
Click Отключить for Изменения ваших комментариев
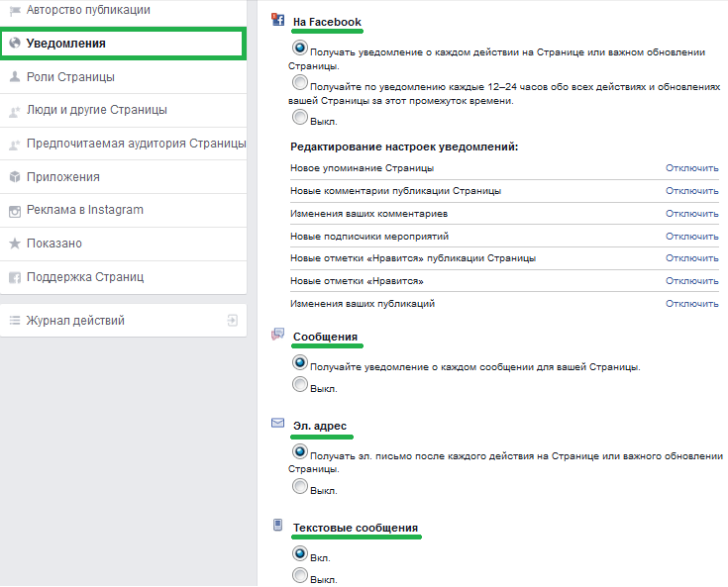[691, 214]
